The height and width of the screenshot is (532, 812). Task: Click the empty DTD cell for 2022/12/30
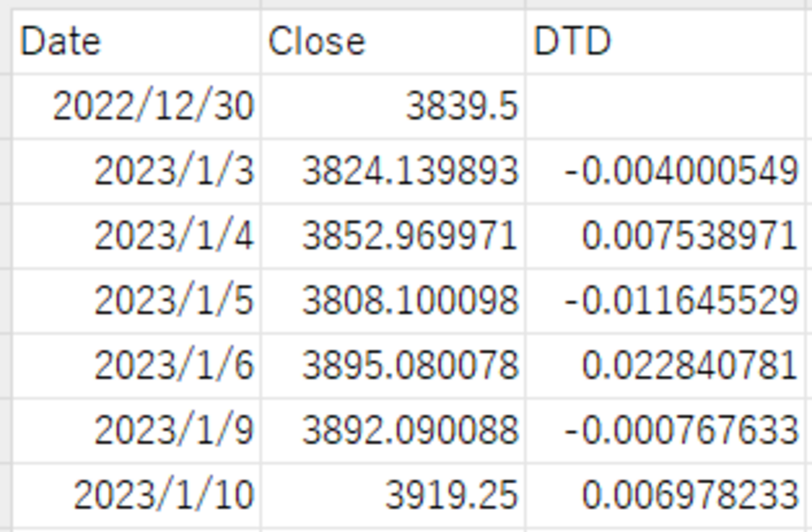(665, 106)
